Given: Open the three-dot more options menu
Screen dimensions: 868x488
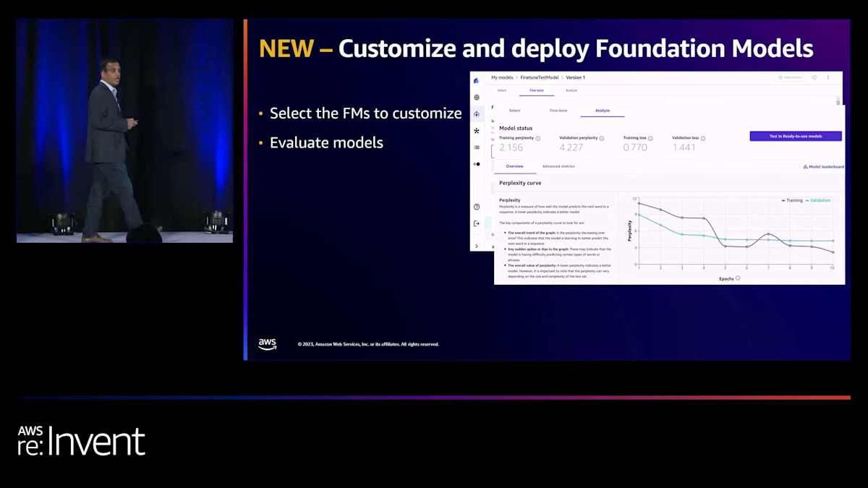Looking at the screenshot, I should (828, 77).
